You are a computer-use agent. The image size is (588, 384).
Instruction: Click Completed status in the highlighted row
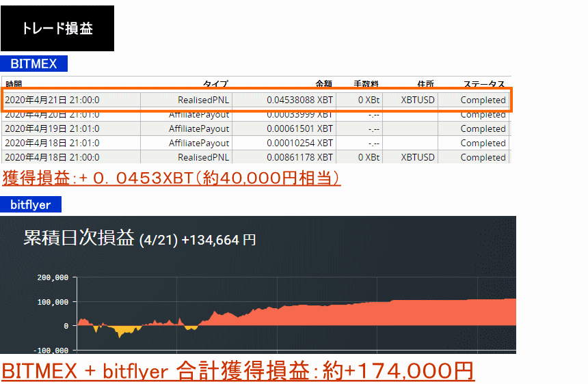tap(483, 100)
